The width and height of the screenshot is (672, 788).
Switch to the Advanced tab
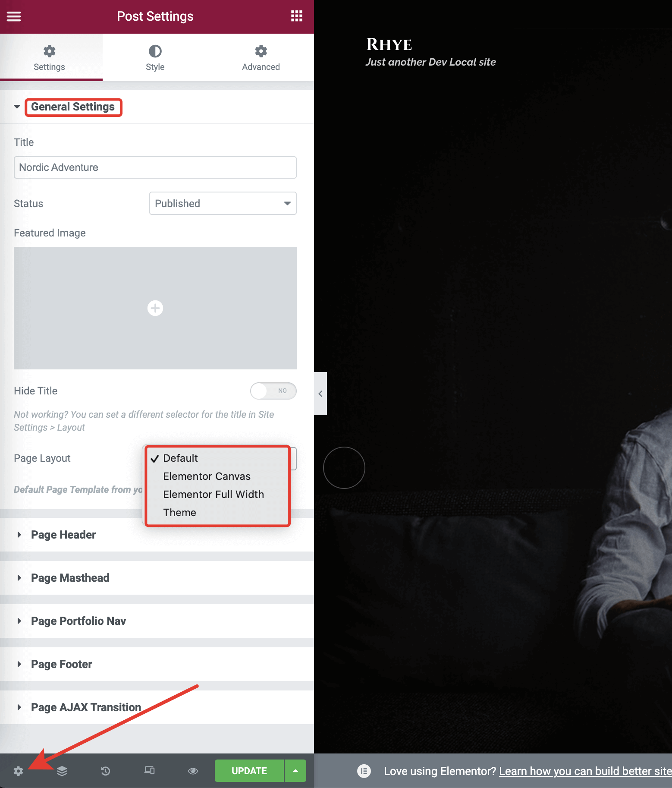click(261, 57)
